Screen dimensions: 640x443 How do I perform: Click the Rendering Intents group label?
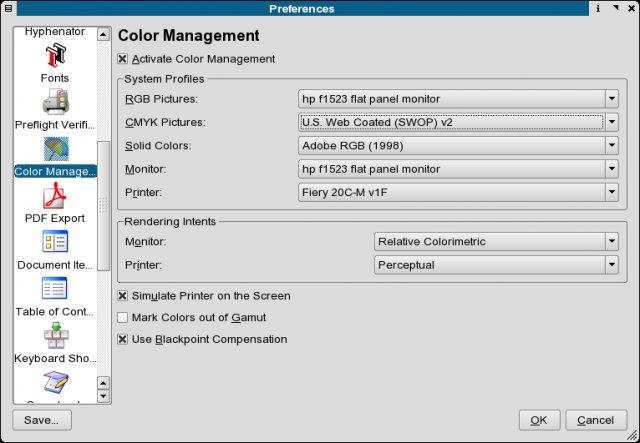click(x=170, y=221)
